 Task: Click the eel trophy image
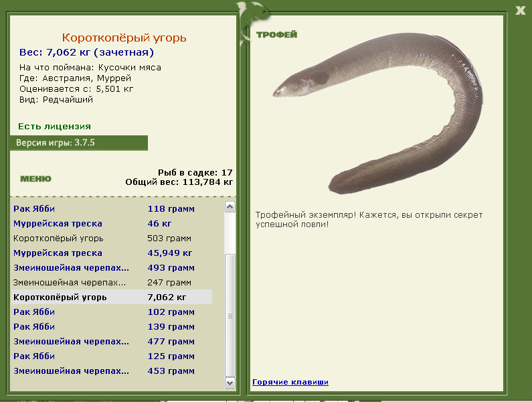[x=378, y=112]
